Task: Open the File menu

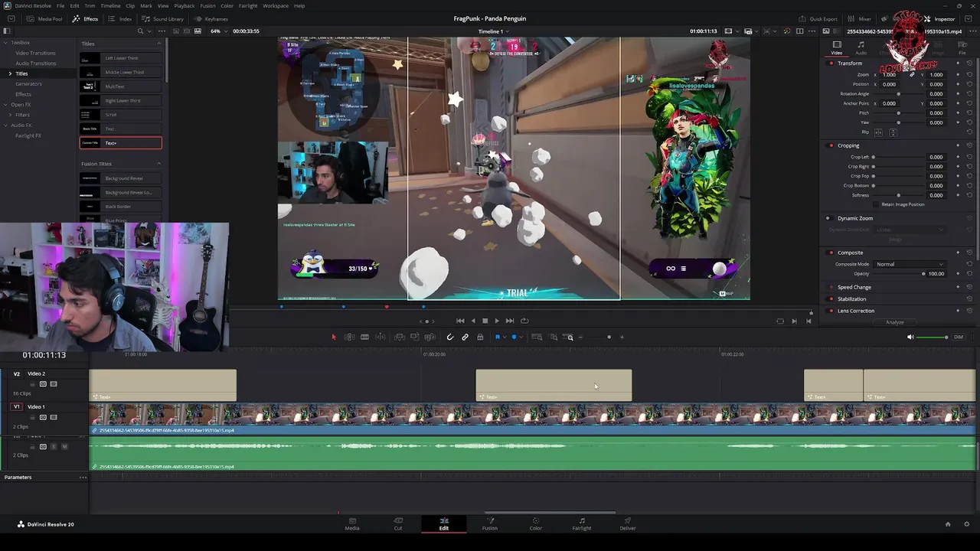Action: point(60,5)
